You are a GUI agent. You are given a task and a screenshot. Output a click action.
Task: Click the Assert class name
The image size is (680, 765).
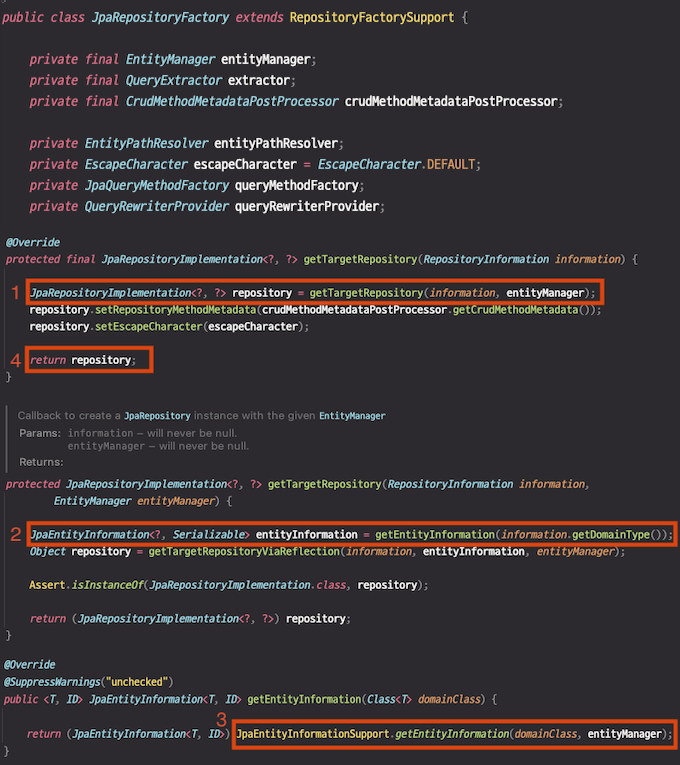tap(47, 585)
